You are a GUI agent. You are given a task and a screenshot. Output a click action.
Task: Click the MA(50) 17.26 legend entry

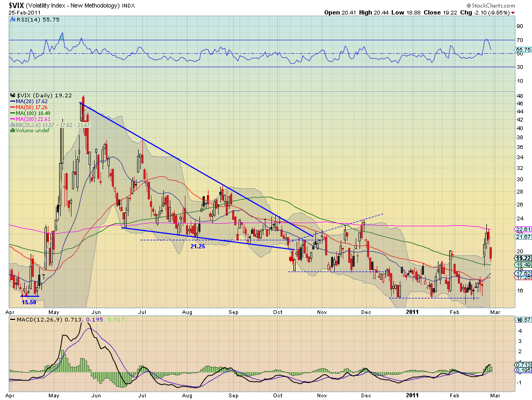pyautogui.click(x=29, y=108)
